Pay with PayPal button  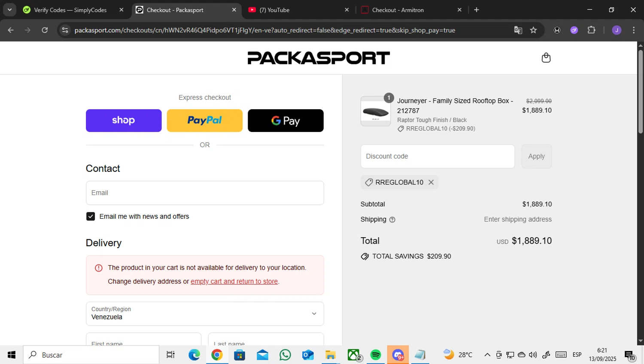[204, 120]
